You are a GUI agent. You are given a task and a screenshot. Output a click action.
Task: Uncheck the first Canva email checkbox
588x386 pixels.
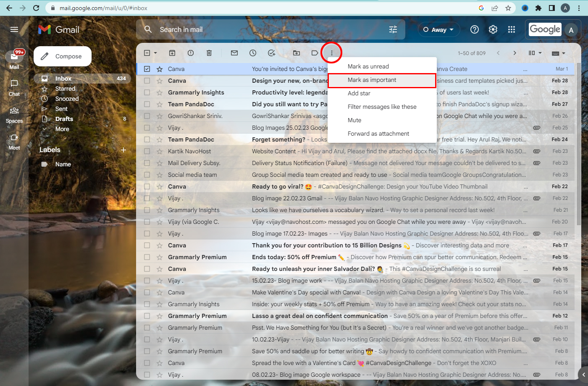click(x=147, y=69)
